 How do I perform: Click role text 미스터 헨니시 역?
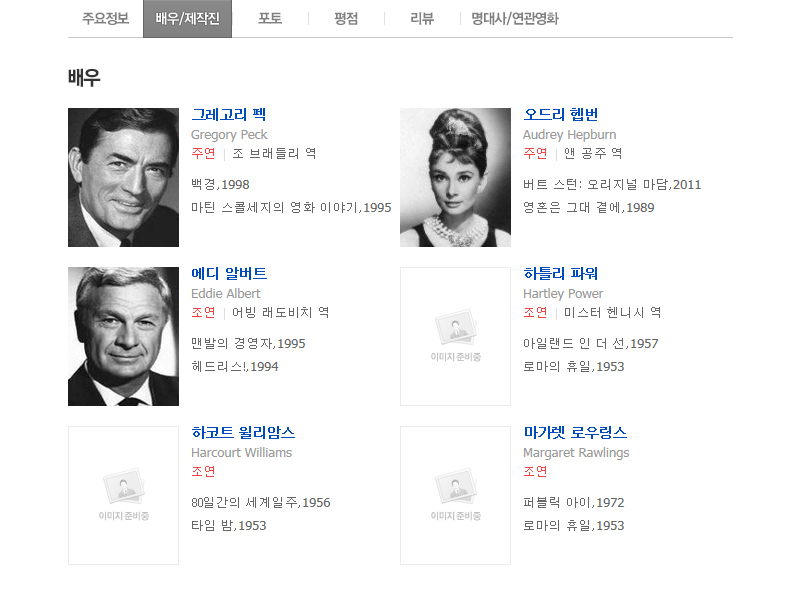[x=613, y=313]
